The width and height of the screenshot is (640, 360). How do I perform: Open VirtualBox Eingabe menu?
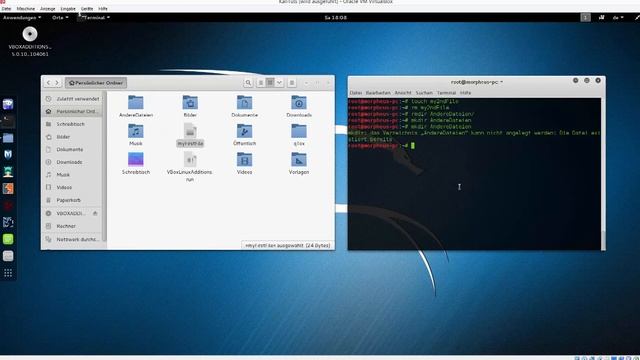coord(68,9)
